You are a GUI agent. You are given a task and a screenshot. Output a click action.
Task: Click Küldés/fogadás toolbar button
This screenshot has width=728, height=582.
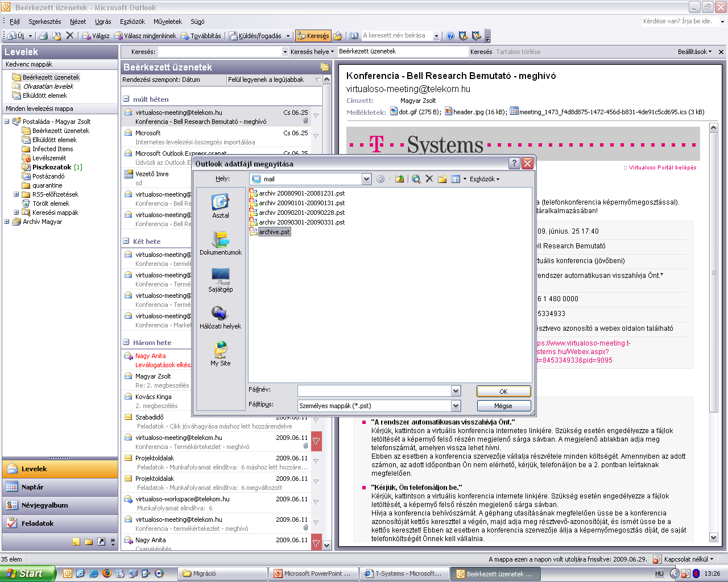255,36
